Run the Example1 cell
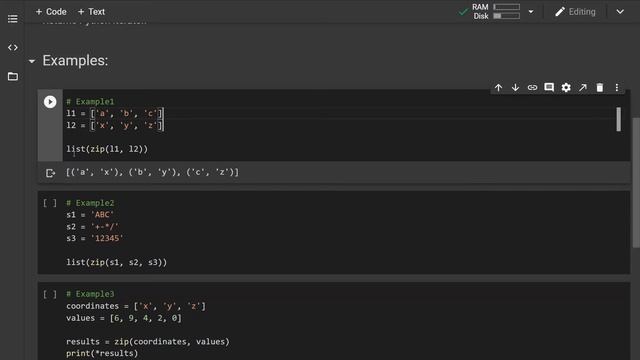This screenshot has width=640, height=360. click(x=50, y=102)
